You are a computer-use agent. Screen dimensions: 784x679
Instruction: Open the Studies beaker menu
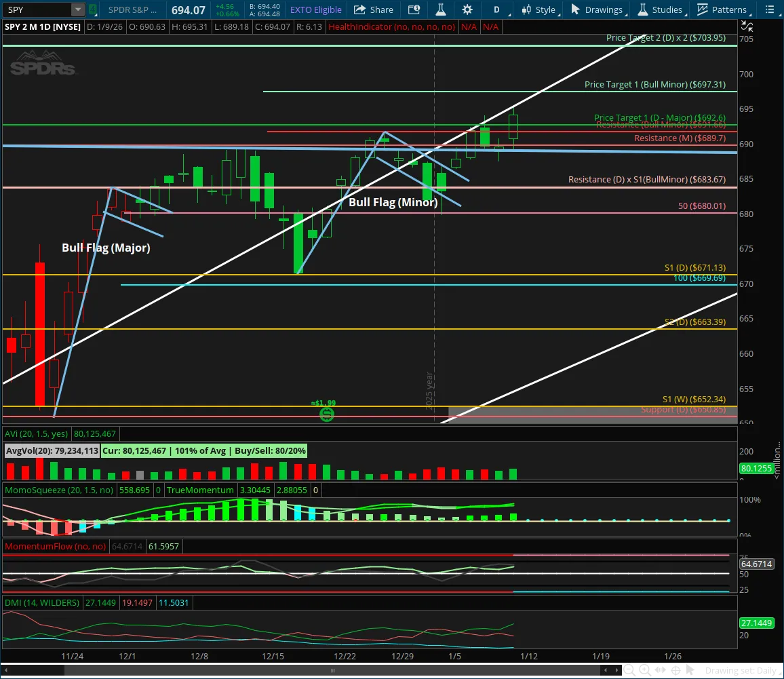click(642, 9)
